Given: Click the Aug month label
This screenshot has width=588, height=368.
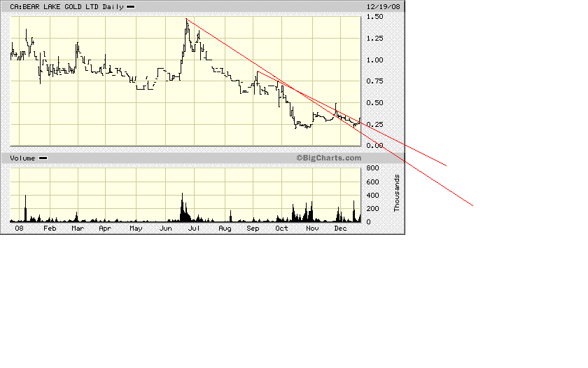Looking at the screenshot, I should 225,229.
